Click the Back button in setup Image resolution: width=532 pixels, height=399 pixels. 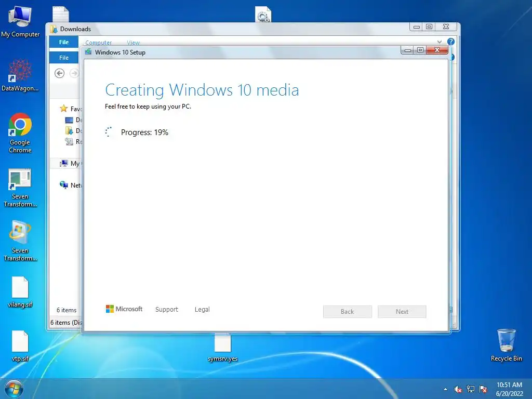(x=348, y=312)
